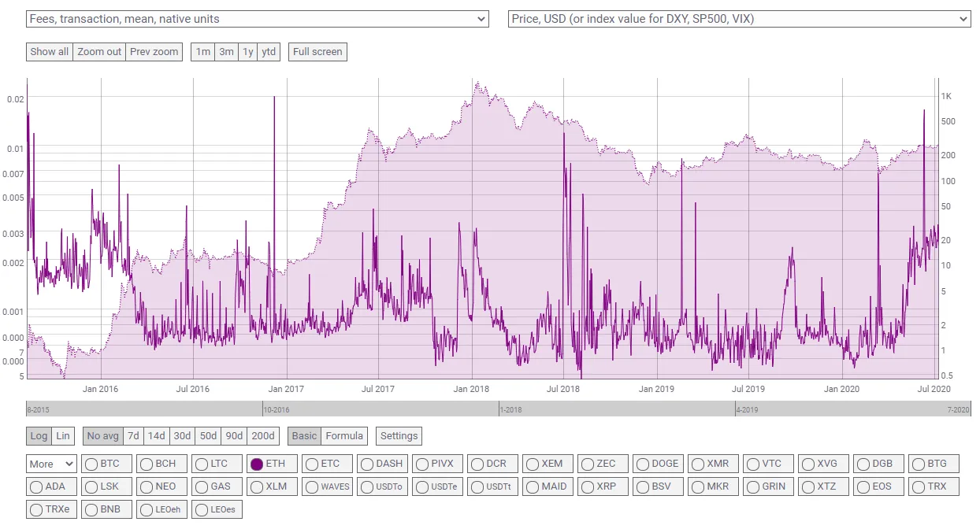Toggle the BTC coin checkbox
This screenshot has height=529, width=980.
[x=106, y=464]
